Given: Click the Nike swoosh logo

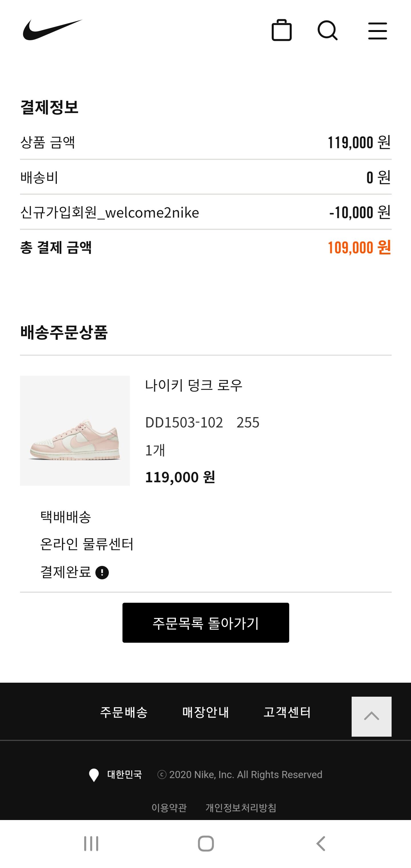Looking at the screenshot, I should (x=52, y=30).
